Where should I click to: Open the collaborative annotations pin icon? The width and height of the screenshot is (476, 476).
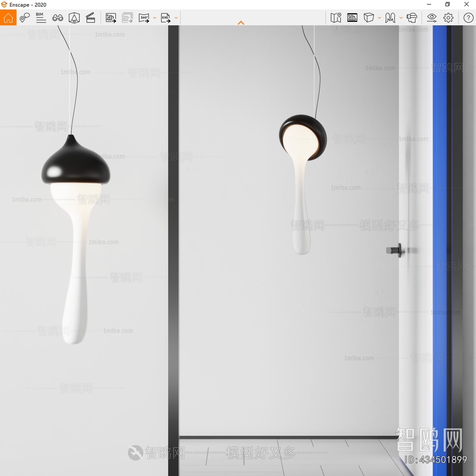[x=24, y=18]
